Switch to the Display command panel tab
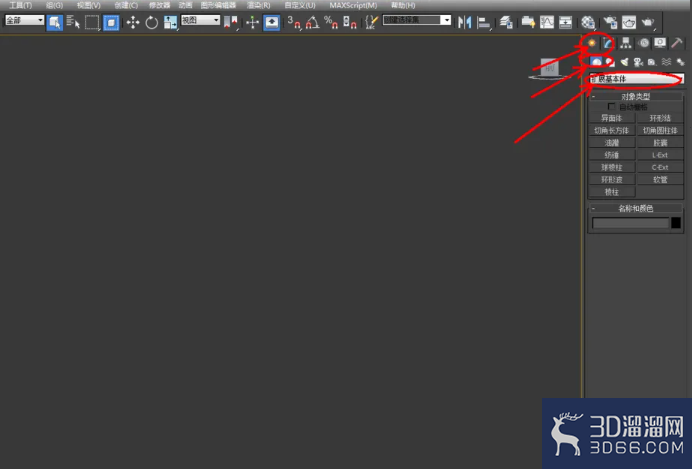The height and width of the screenshot is (469, 692). pyautogui.click(x=660, y=43)
